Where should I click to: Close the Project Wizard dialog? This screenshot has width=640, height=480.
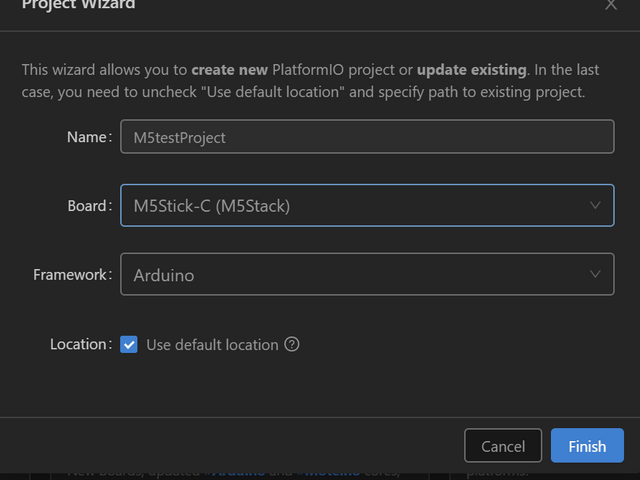pos(611,5)
